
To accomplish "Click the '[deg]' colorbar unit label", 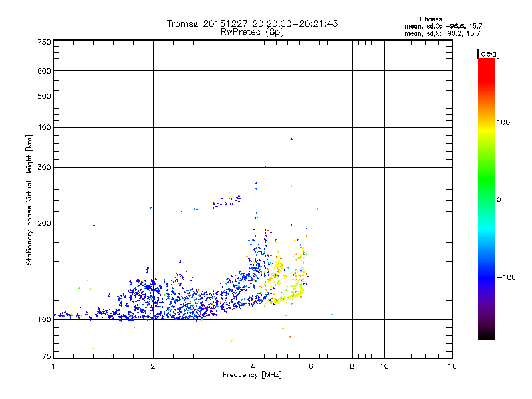I will click(488, 54).
